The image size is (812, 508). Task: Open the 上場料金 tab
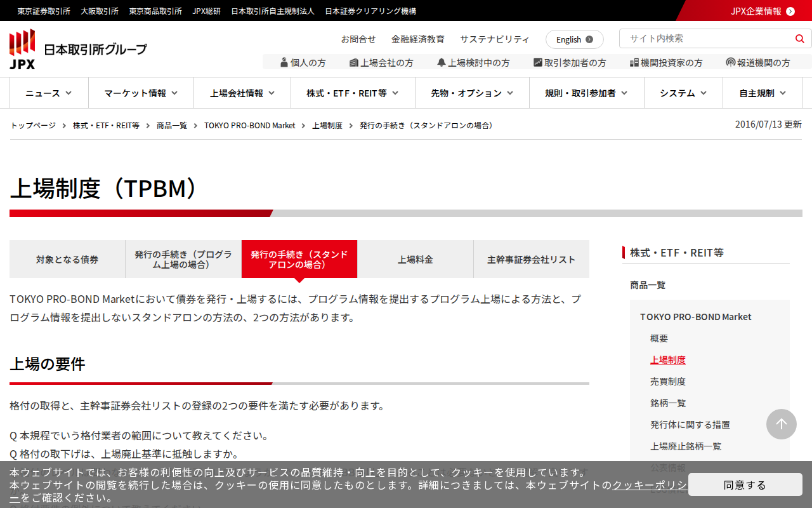pyautogui.click(x=416, y=259)
